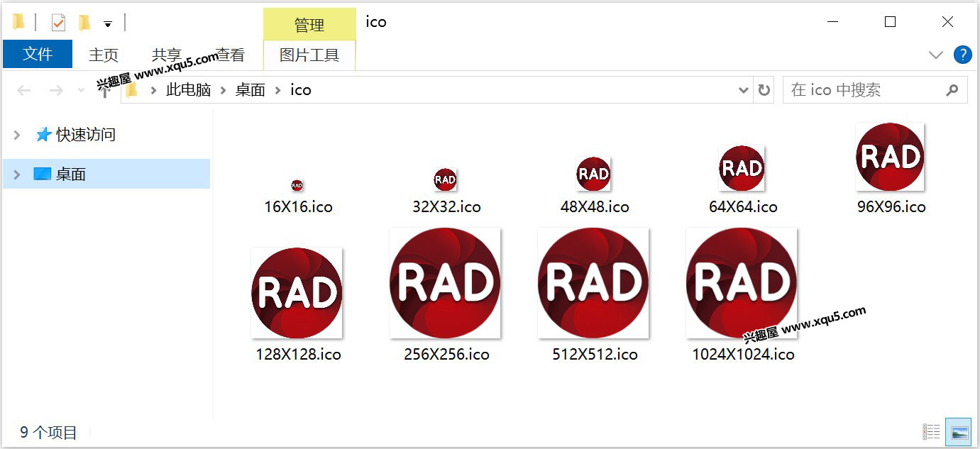Select the 96X96.ico RAD icon
Viewport: 980px width, 449px height.
[x=891, y=157]
